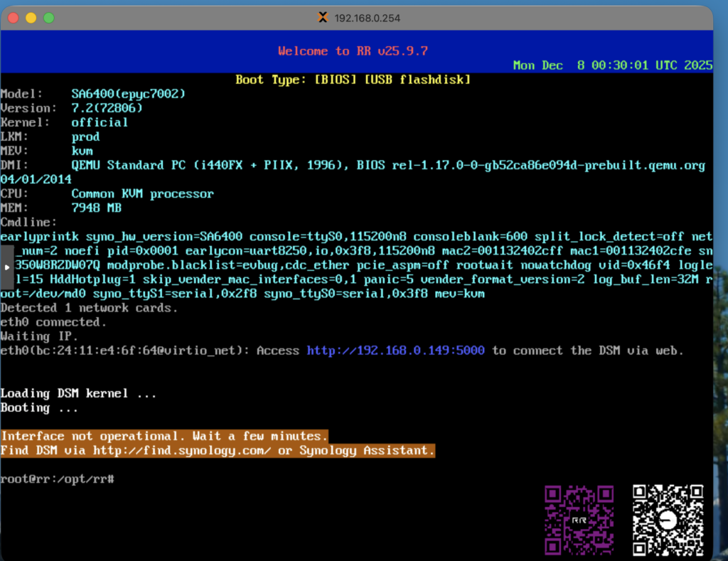Click the 'Welcome to RR v25.9.7' banner
The width and height of the screenshot is (728, 561).
pyautogui.click(x=353, y=51)
